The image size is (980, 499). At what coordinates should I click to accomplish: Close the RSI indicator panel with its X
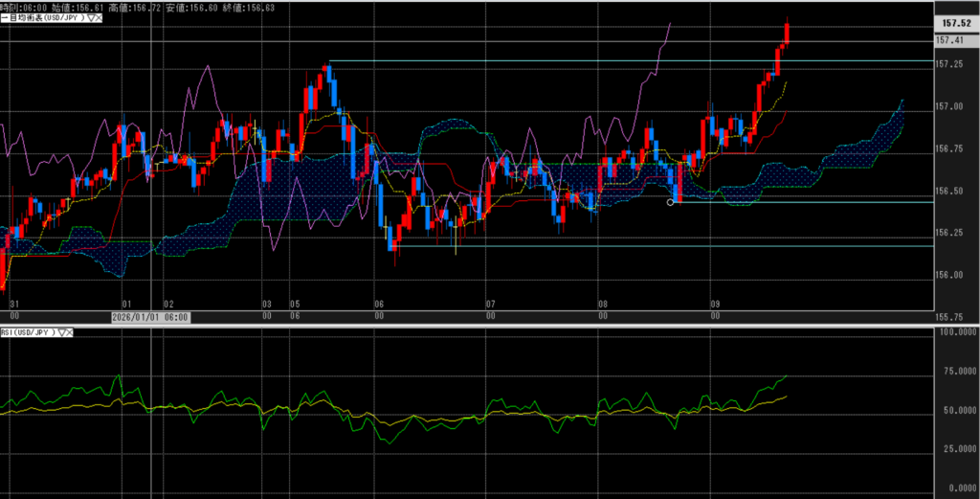(x=68, y=332)
